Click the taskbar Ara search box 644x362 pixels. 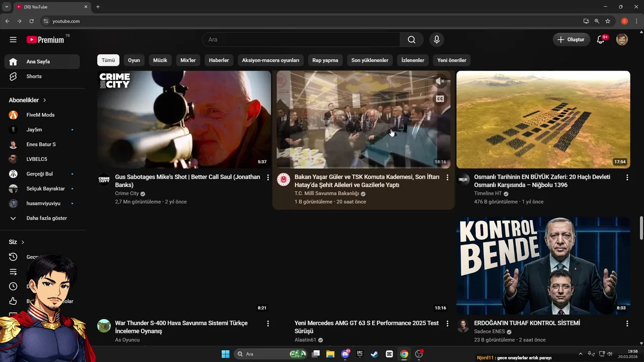[271, 354]
